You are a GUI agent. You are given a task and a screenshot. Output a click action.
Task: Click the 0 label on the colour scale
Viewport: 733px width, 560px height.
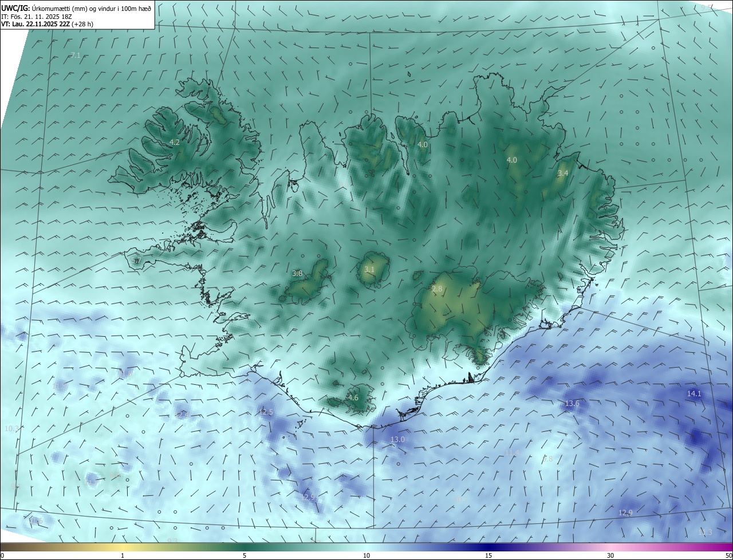2,555
